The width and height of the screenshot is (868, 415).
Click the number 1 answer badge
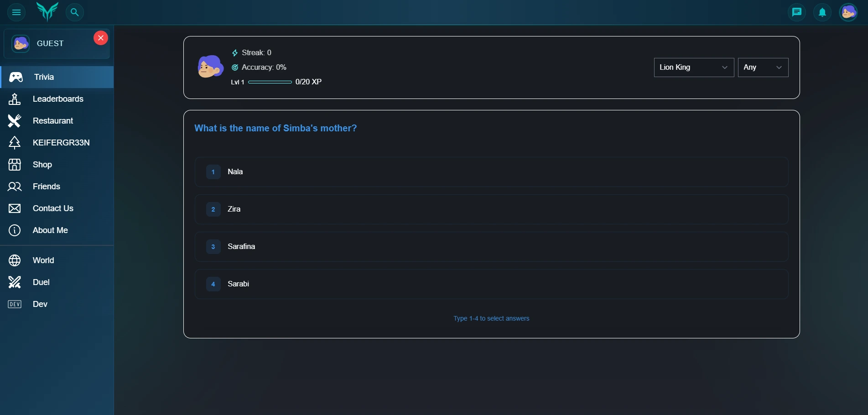213,172
